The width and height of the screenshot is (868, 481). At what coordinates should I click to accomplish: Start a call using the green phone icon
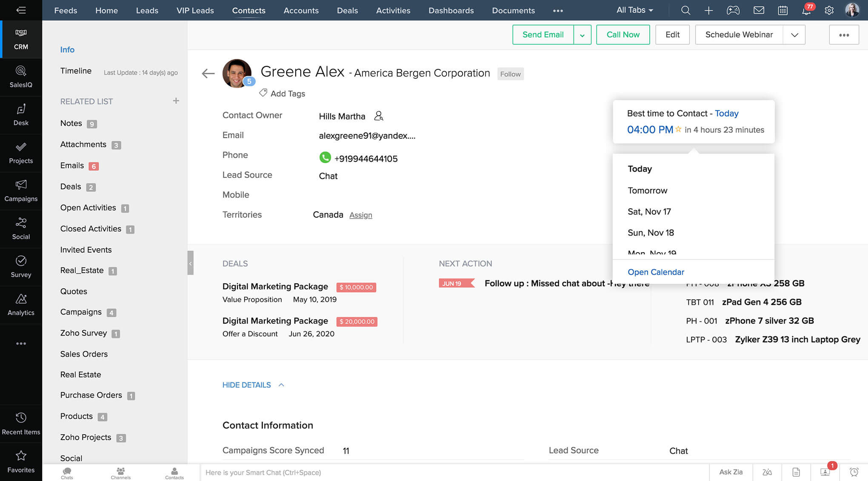pos(325,158)
